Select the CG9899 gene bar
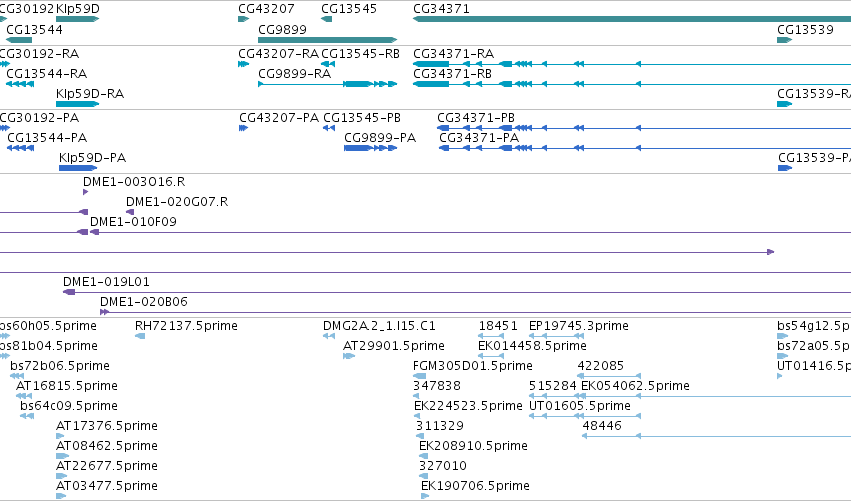This screenshot has height=501, width=851. (328, 40)
